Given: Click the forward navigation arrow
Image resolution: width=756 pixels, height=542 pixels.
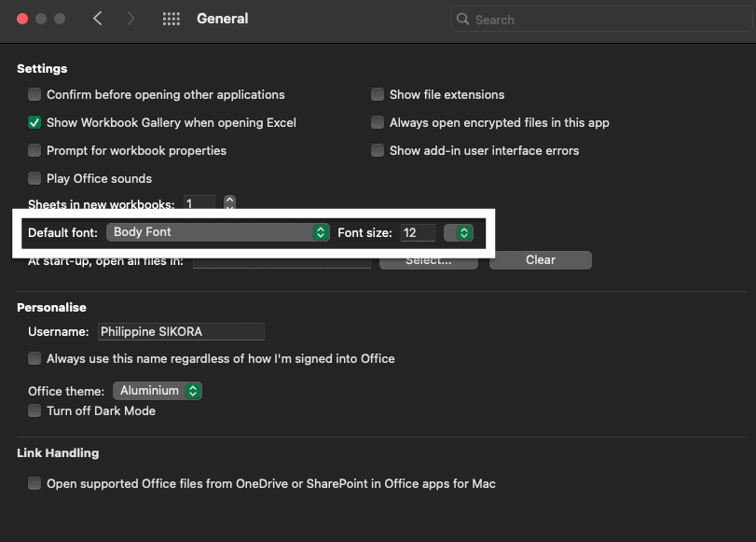Looking at the screenshot, I should click(x=131, y=18).
